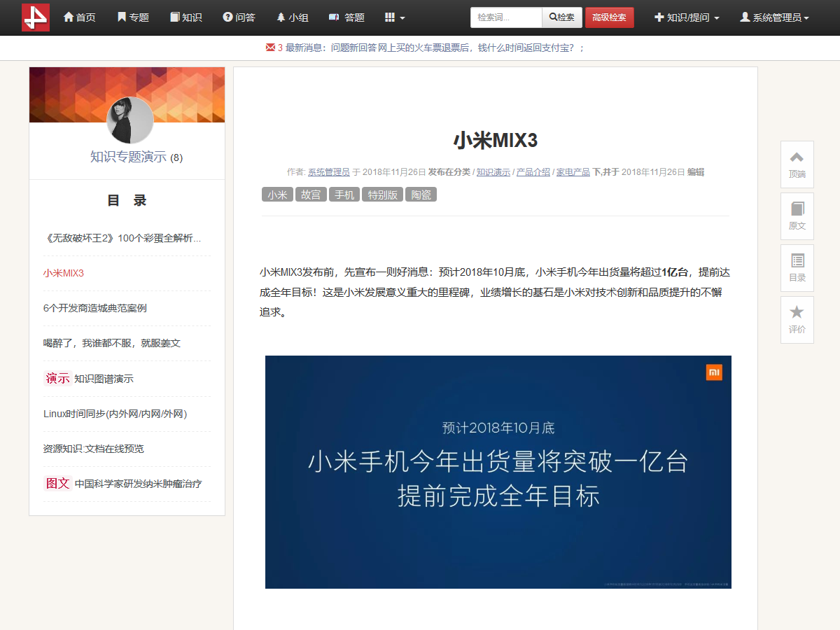The width and height of the screenshot is (840, 630).
Task: Open the 系统管理员 user dropdown
Action: tap(775, 17)
